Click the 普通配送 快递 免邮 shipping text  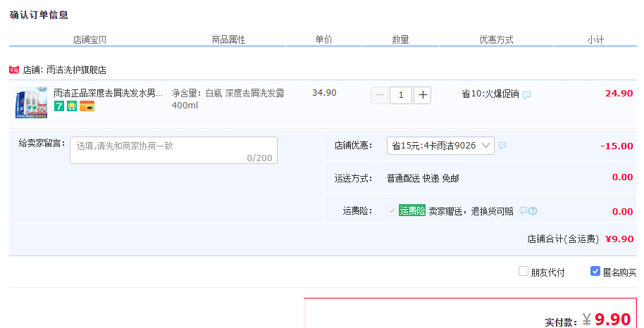pyautogui.click(x=423, y=178)
